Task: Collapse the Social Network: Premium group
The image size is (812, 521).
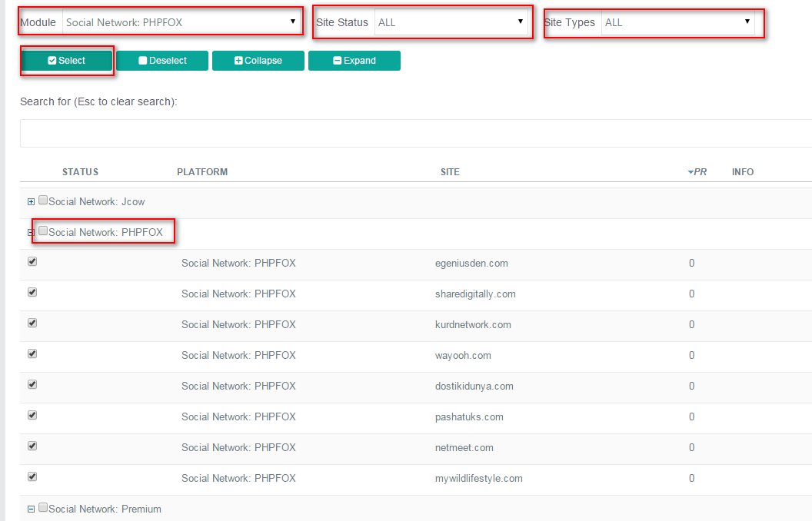Action: pyautogui.click(x=31, y=509)
